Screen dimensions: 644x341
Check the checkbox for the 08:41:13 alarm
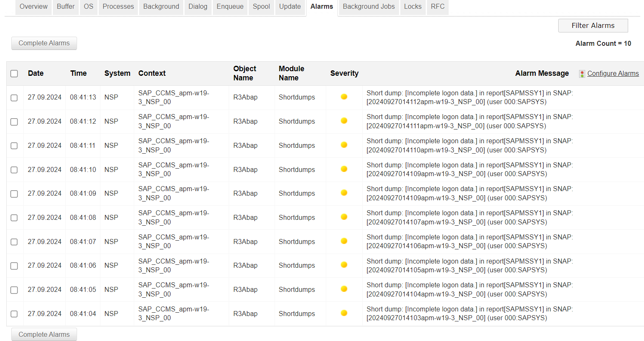pos(14,97)
